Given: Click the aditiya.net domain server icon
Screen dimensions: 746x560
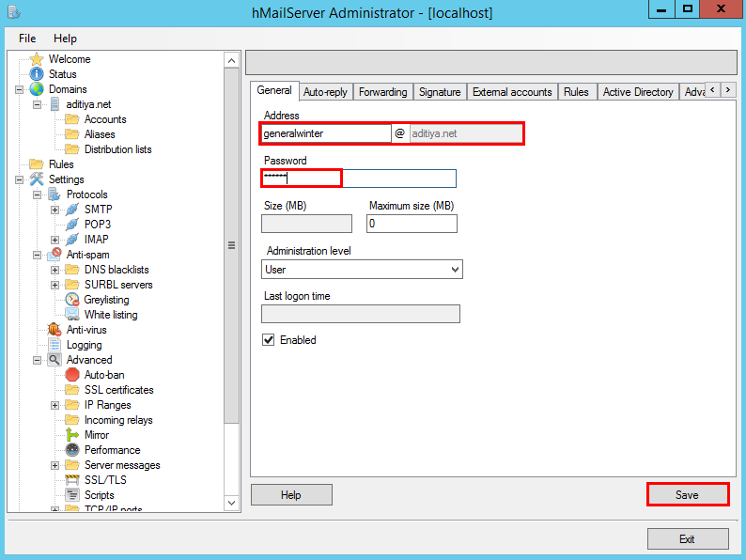Looking at the screenshot, I should coord(54,104).
